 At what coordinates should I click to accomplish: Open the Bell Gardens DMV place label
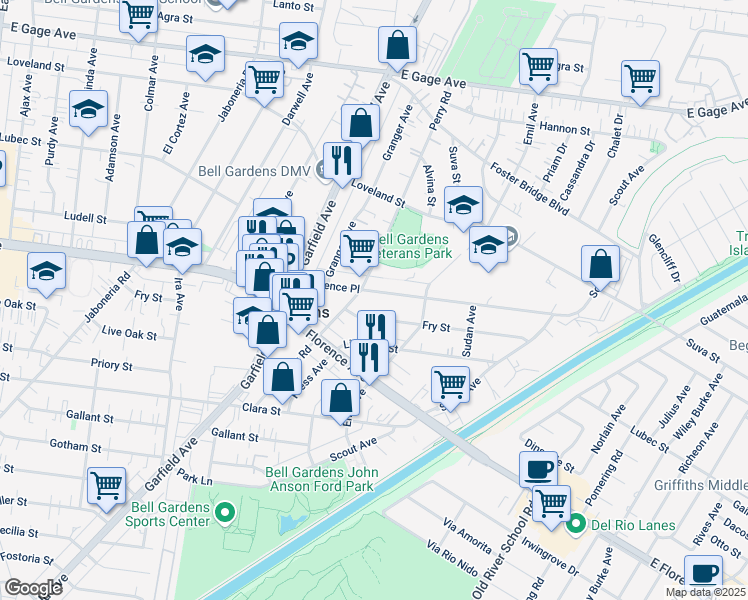[254, 171]
